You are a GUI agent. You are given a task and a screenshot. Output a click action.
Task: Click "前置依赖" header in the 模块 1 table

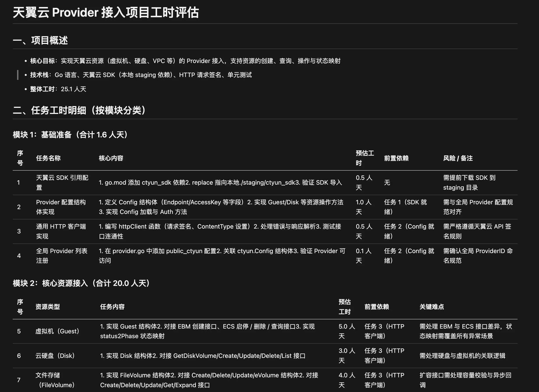click(396, 158)
